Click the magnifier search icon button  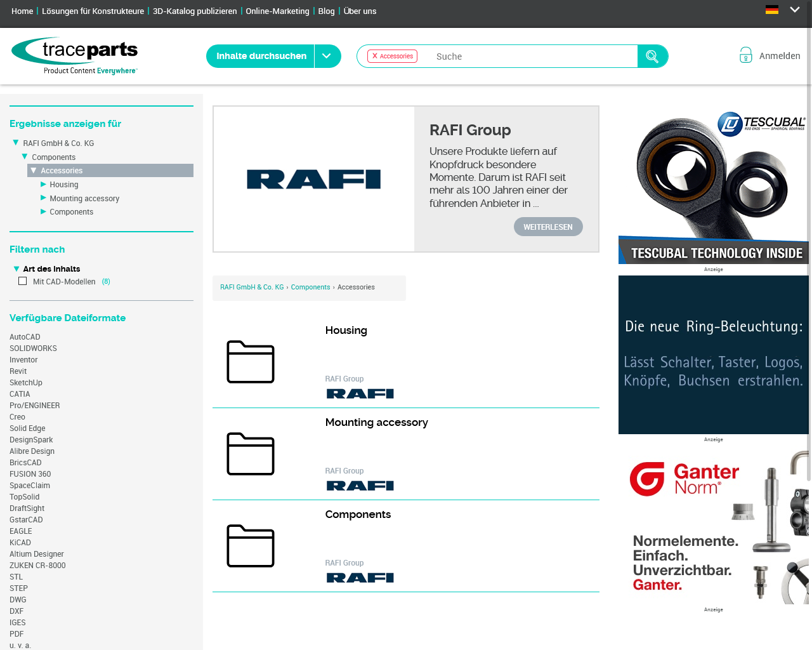pos(652,56)
